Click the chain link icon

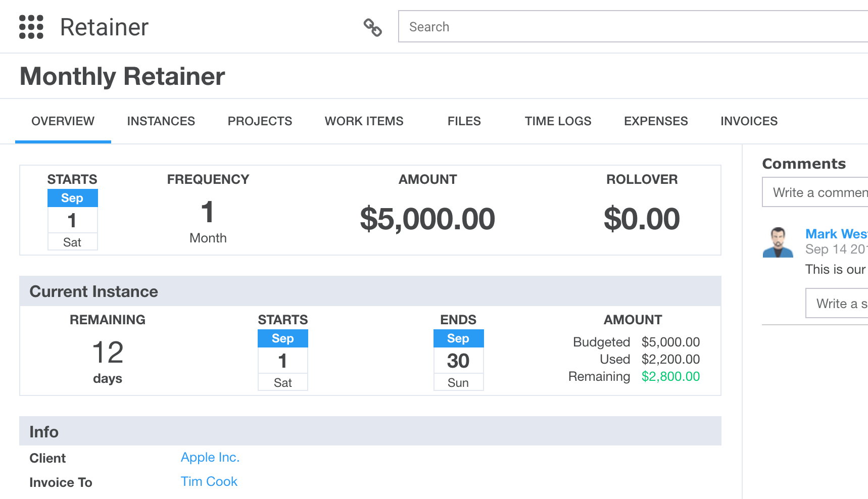click(373, 27)
